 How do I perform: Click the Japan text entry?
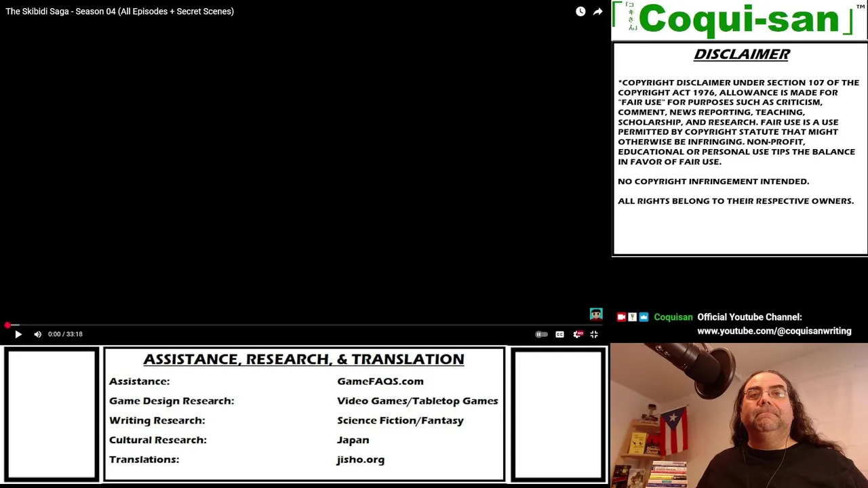(353, 440)
